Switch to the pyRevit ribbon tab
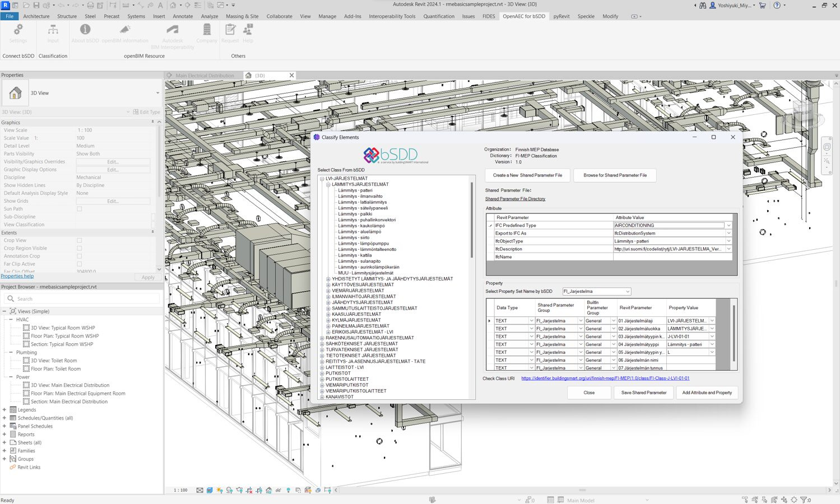The width and height of the screenshot is (840, 504). tap(561, 16)
